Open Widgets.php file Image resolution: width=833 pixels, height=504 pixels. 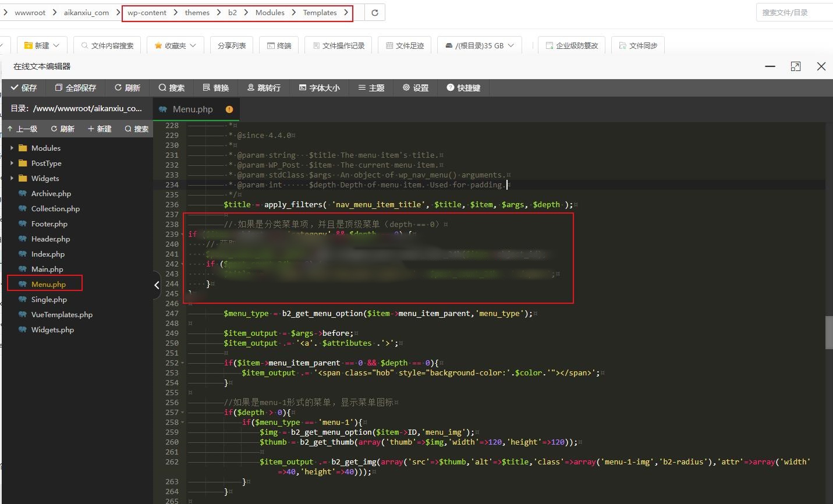click(52, 329)
